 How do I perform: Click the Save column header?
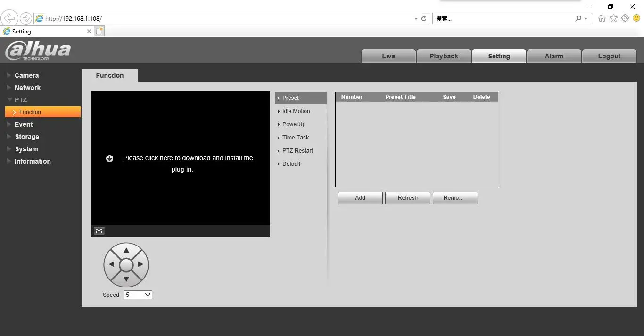pyautogui.click(x=449, y=97)
